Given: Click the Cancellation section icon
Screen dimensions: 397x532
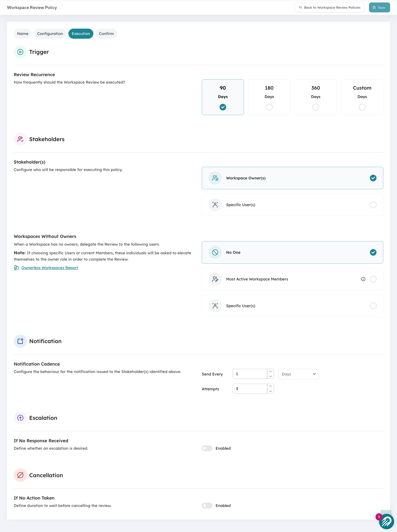Looking at the screenshot, I should pyautogui.click(x=20, y=475).
